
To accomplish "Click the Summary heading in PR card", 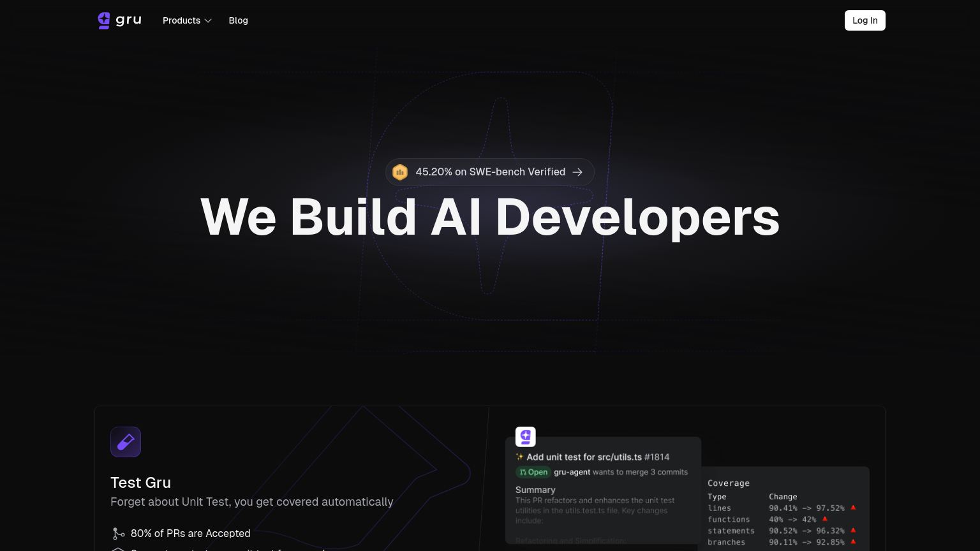I will point(535,490).
